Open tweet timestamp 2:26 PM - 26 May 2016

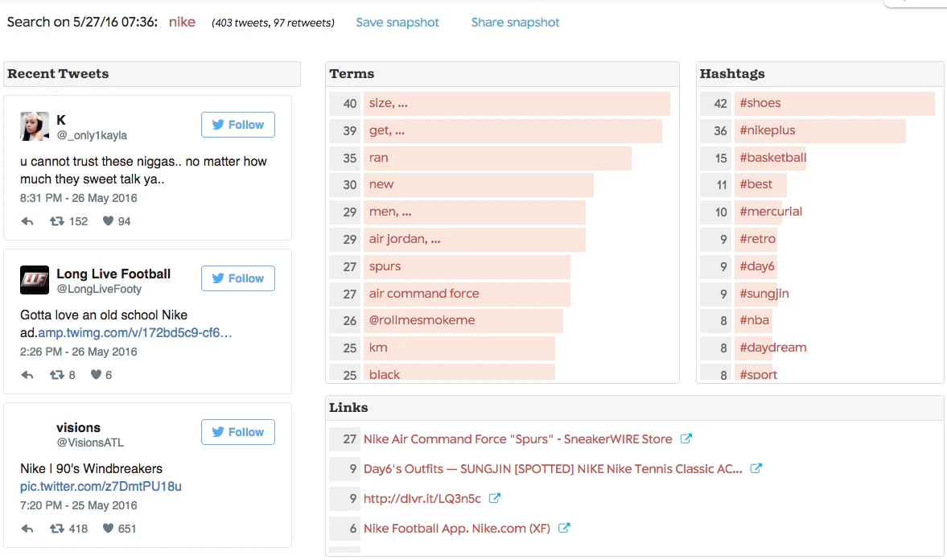click(79, 352)
